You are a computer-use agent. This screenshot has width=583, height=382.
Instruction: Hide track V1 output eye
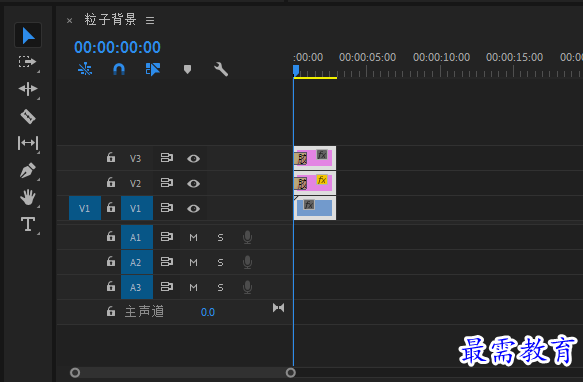click(x=193, y=209)
